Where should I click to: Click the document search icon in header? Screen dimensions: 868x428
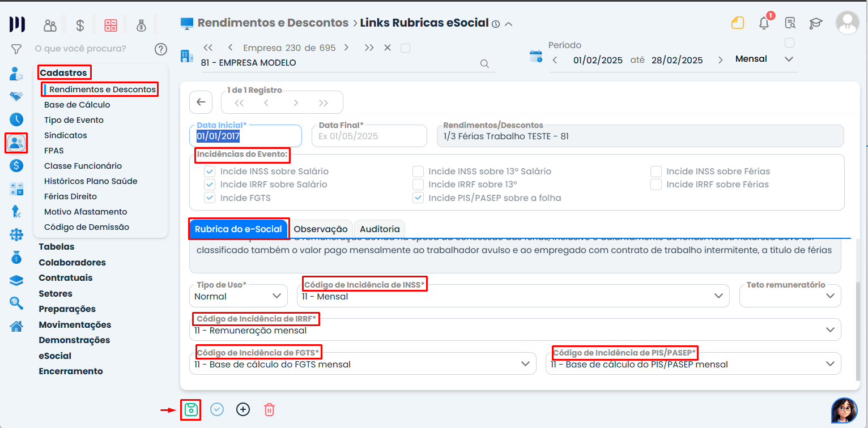(x=790, y=23)
